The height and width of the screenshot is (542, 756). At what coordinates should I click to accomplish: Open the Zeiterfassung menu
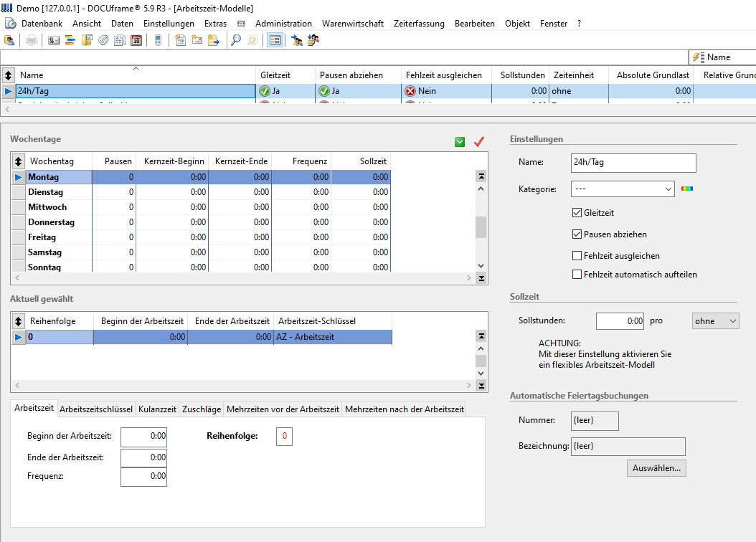(419, 24)
